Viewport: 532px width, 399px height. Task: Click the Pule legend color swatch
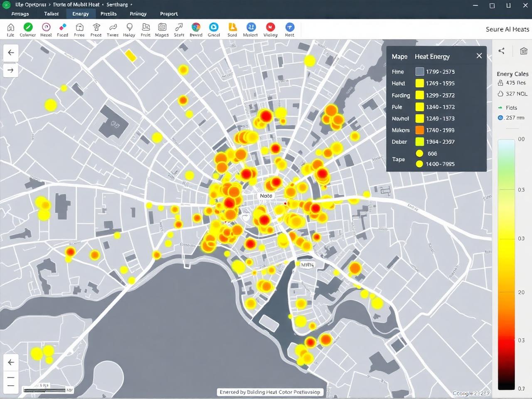click(420, 107)
